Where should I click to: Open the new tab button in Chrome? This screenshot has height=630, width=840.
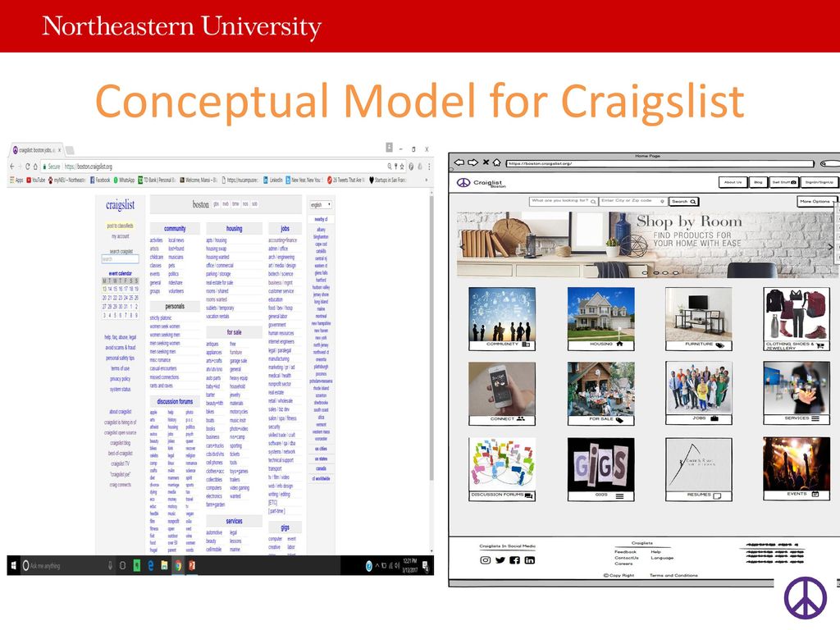point(71,151)
